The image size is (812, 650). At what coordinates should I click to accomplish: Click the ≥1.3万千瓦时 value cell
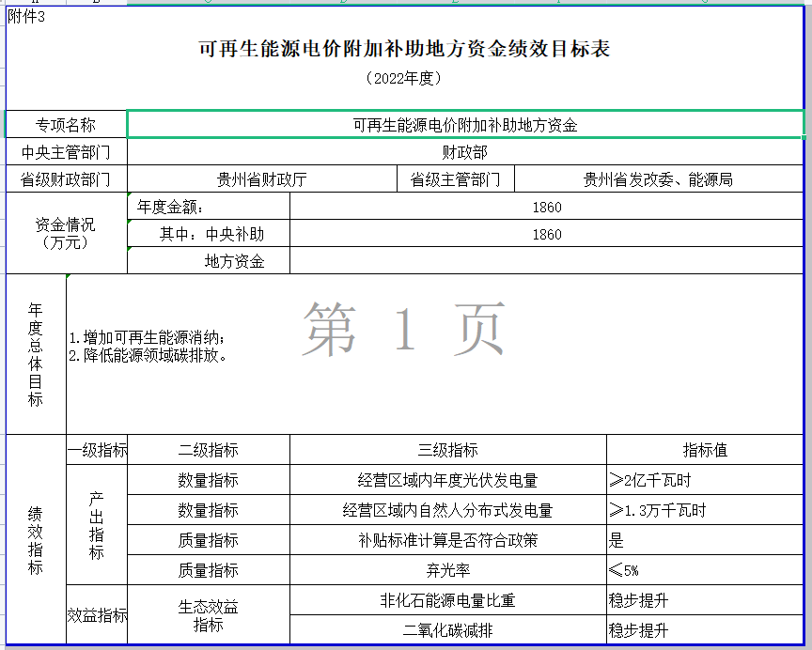click(705, 510)
